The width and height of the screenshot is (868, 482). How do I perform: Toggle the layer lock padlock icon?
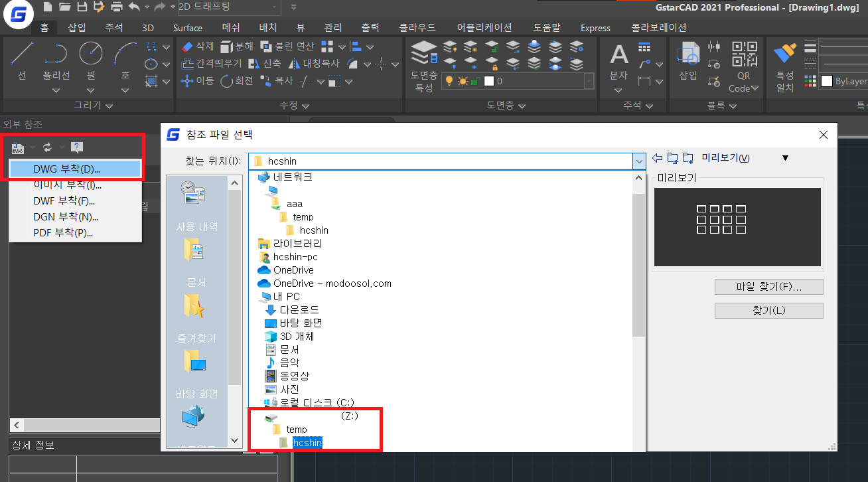[x=475, y=81]
